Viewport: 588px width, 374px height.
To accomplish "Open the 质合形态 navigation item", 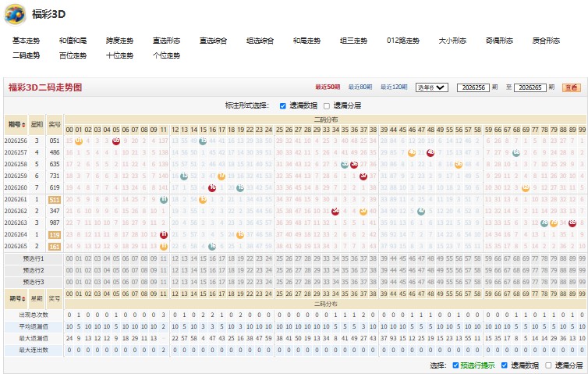I will pos(546,41).
